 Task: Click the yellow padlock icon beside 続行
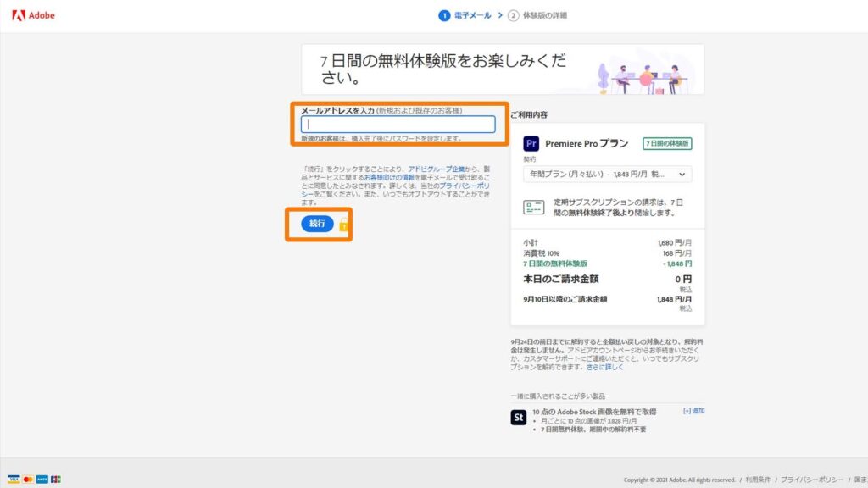click(x=344, y=224)
